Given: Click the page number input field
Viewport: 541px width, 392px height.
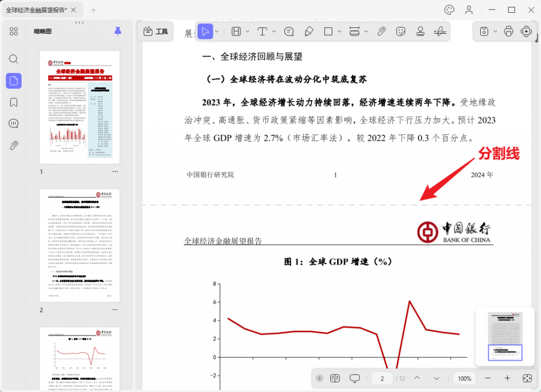Looking at the screenshot, I should (383, 379).
